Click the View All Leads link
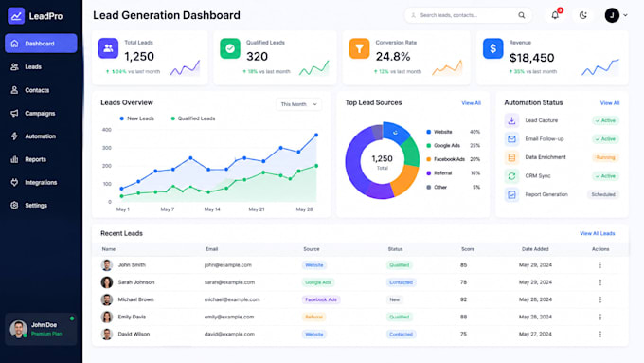The width and height of the screenshot is (644, 363). (x=598, y=233)
